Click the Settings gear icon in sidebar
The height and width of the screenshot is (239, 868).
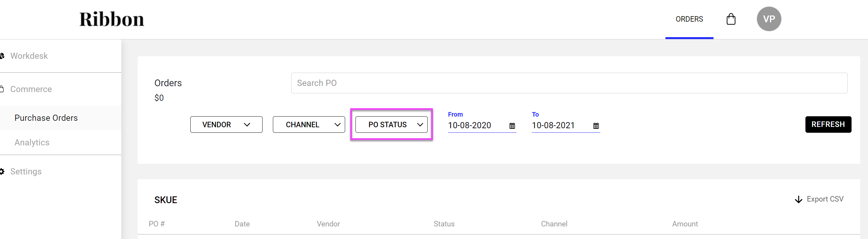(x=2, y=171)
